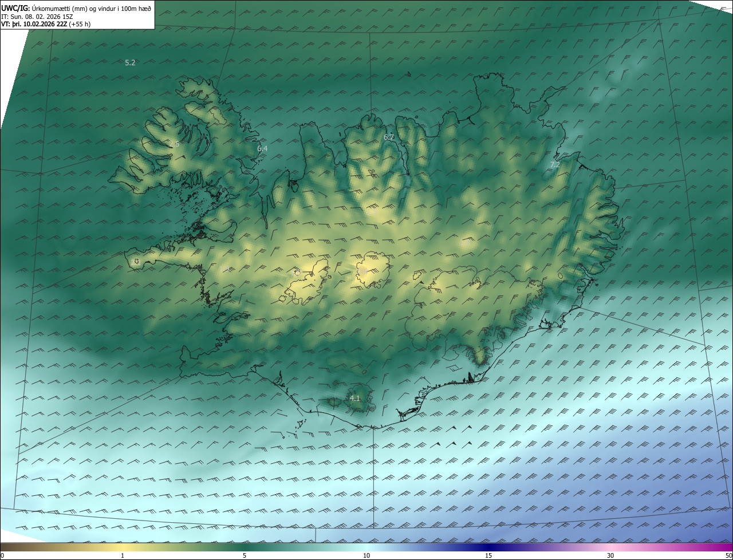
Task: Click the '5' tick label on legend
Action: coord(245,556)
